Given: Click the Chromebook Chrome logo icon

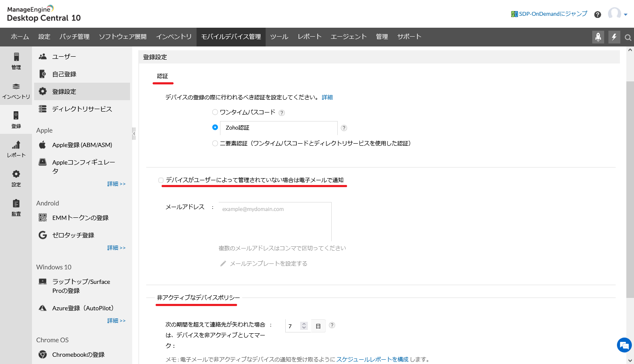Looking at the screenshot, I should tap(43, 355).
